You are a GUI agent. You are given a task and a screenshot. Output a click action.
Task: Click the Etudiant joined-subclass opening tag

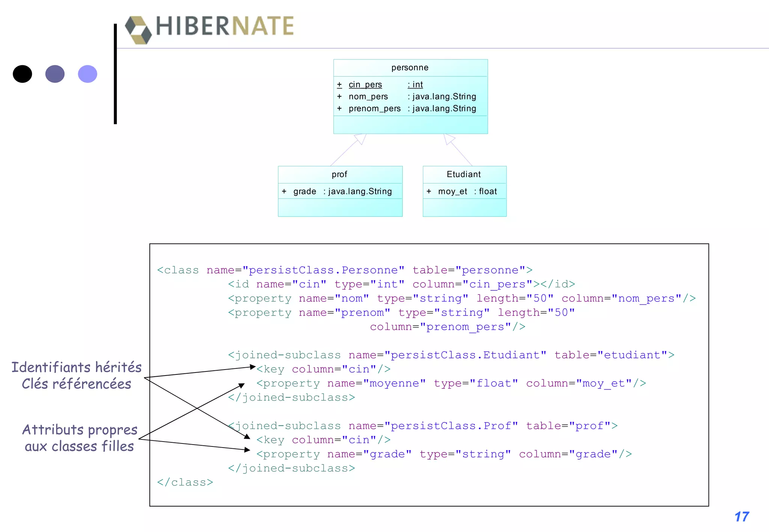[451, 355]
